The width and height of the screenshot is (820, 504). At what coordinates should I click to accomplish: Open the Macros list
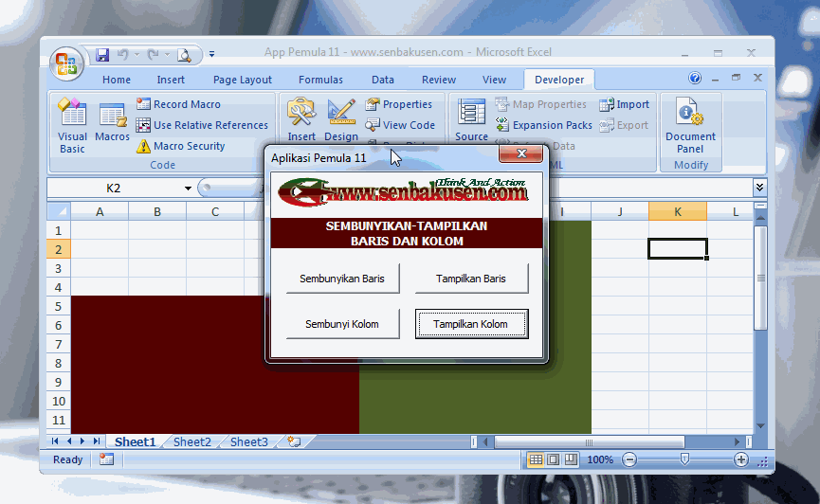coord(112,121)
